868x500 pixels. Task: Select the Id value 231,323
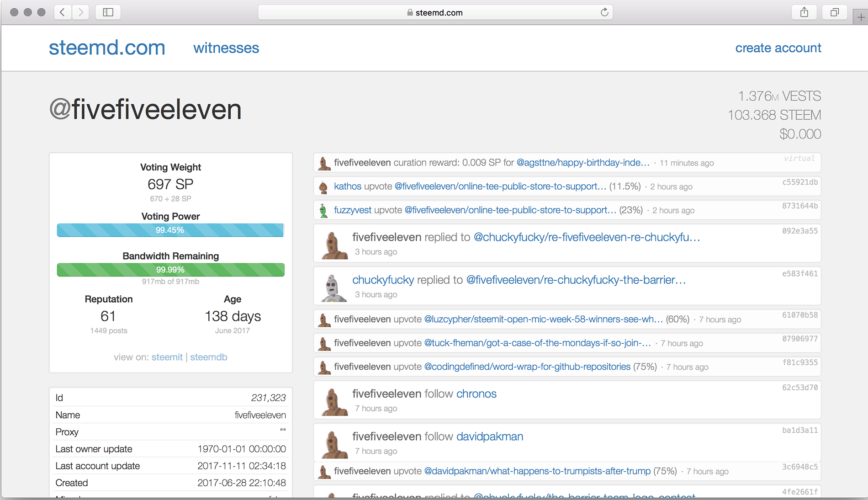point(269,398)
